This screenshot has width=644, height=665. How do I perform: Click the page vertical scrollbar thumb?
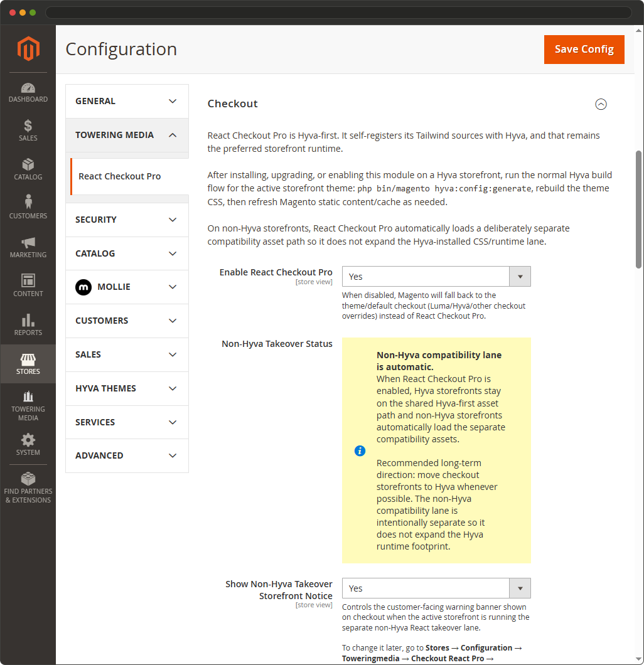(x=638, y=210)
